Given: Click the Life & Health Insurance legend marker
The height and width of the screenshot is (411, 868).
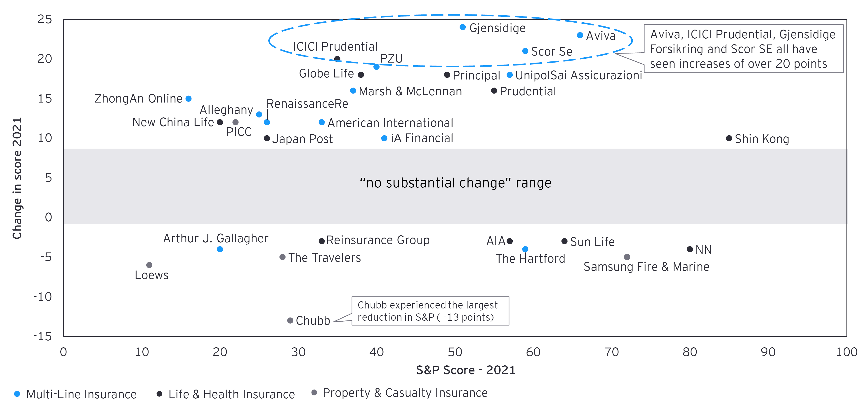Looking at the screenshot, I should point(159,394).
